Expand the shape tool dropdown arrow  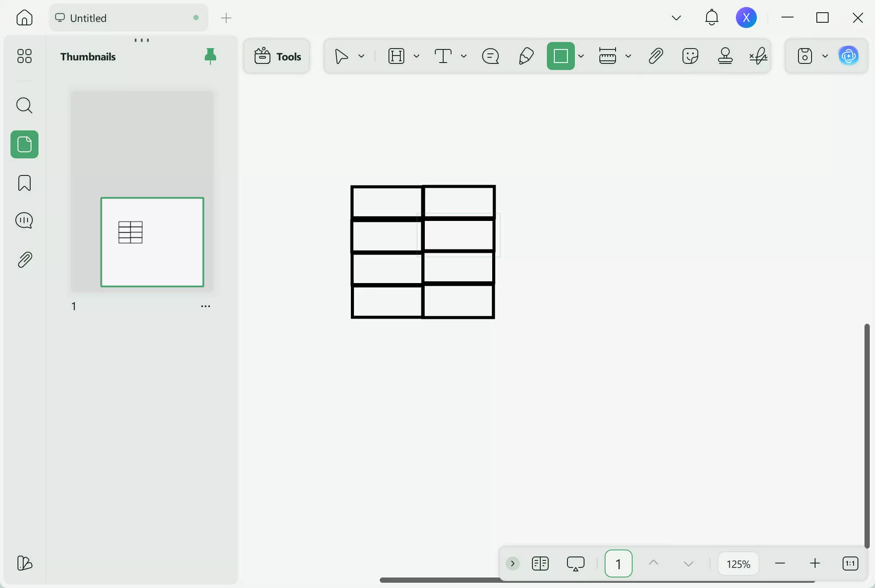coord(581,56)
